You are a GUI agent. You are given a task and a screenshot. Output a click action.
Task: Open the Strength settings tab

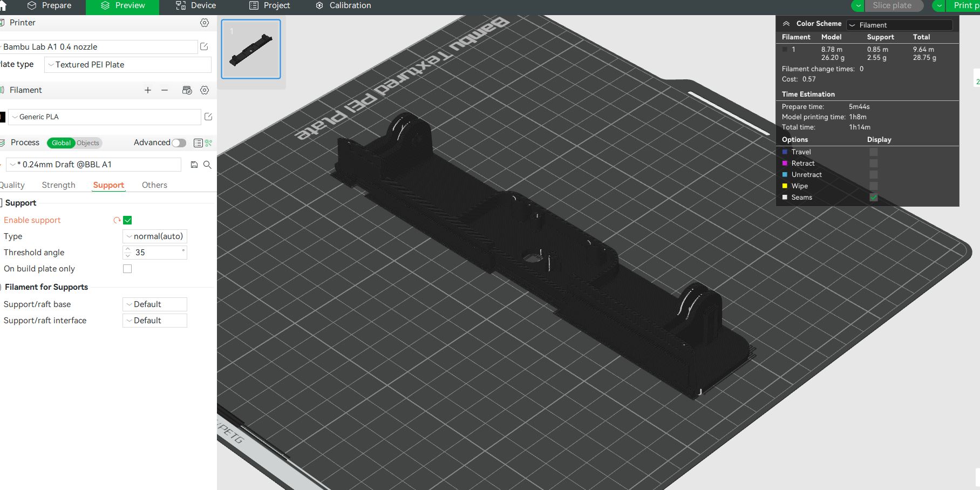point(58,185)
